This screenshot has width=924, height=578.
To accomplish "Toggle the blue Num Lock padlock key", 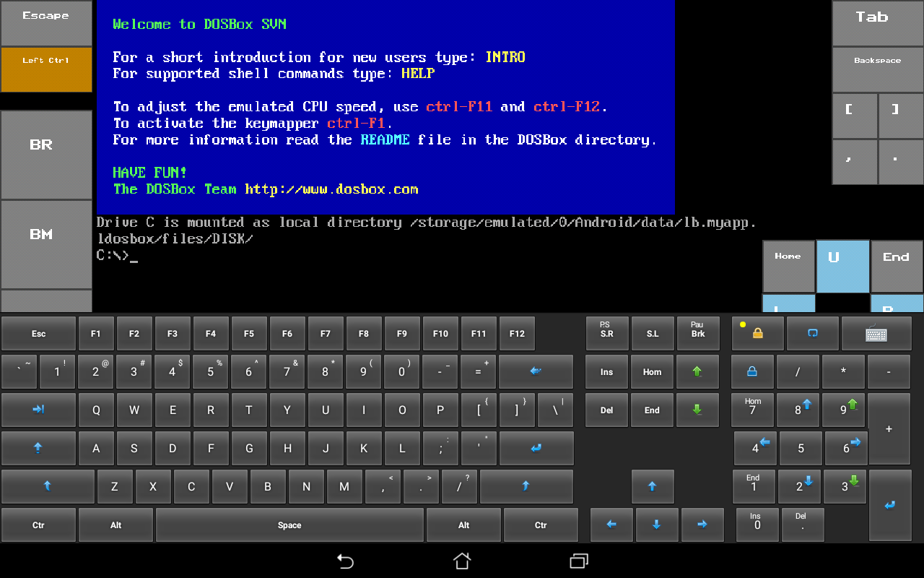I will [x=752, y=371].
